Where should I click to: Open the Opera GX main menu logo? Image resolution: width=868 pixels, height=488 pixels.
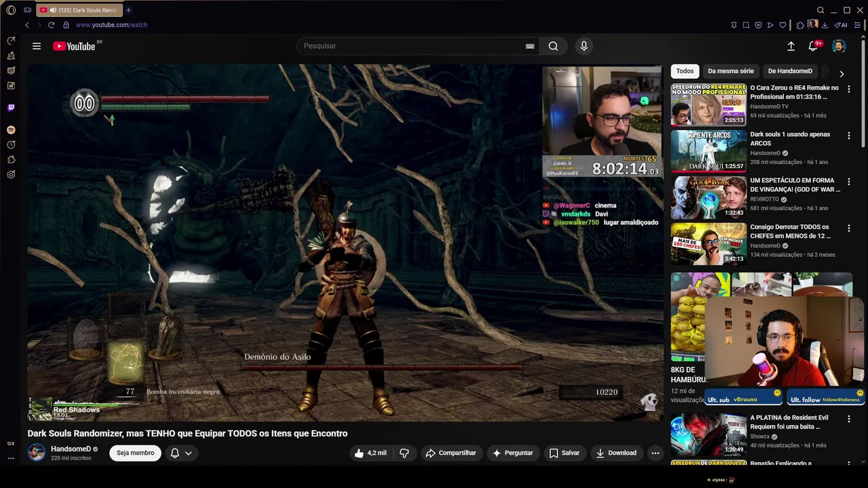pyautogui.click(x=11, y=10)
